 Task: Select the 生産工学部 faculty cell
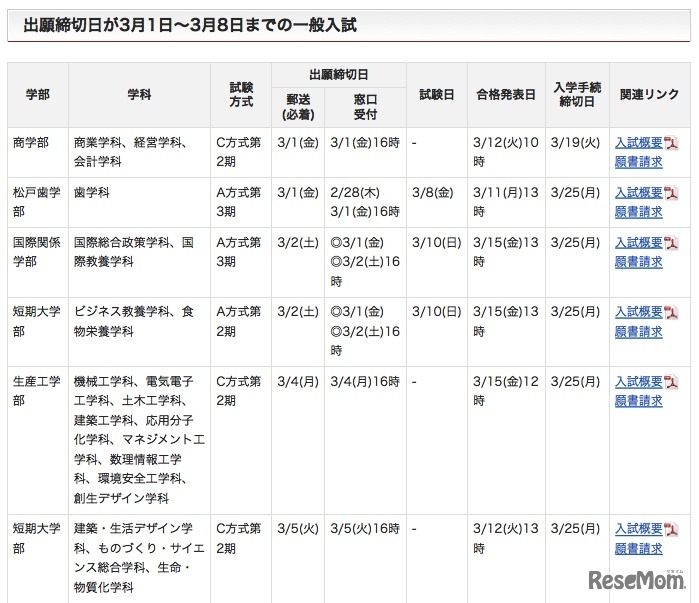pyautogui.click(x=38, y=440)
